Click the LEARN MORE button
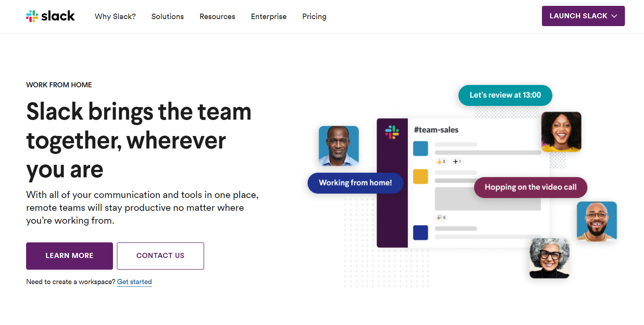Viewport: 644px width, 325px height. click(69, 256)
